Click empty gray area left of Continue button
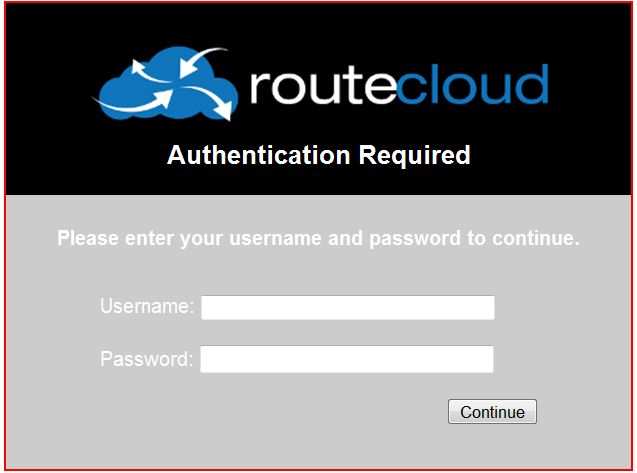The width and height of the screenshot is (637, 473). 244,412
